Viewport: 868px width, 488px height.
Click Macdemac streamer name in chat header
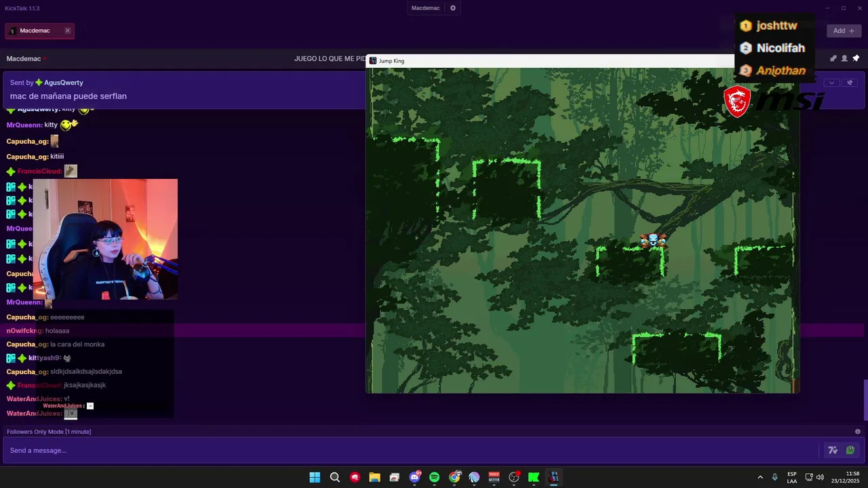(x=24, y=59)
